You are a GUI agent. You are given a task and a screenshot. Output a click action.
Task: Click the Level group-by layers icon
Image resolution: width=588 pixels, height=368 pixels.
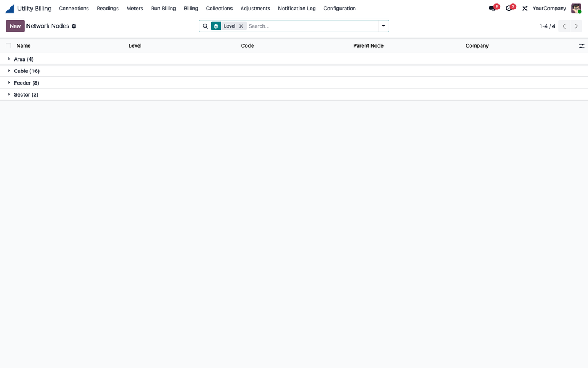click(x=216, y=26)
